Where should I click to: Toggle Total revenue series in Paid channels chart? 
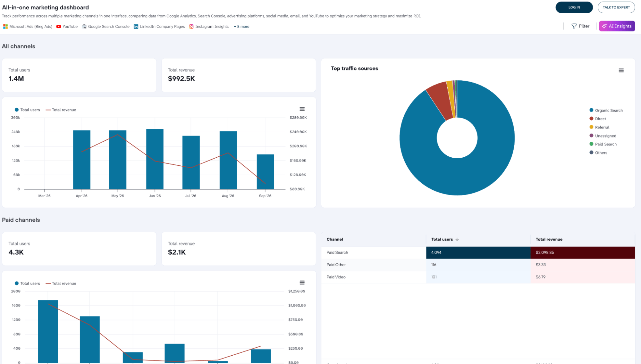click(61, 284)
